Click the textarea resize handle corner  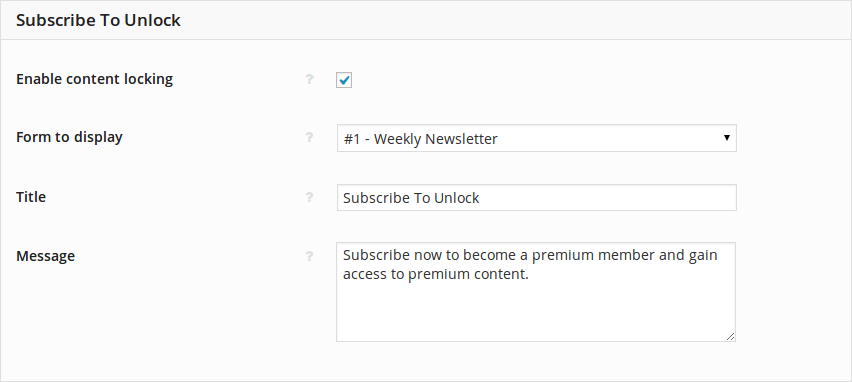pos(730,336)
